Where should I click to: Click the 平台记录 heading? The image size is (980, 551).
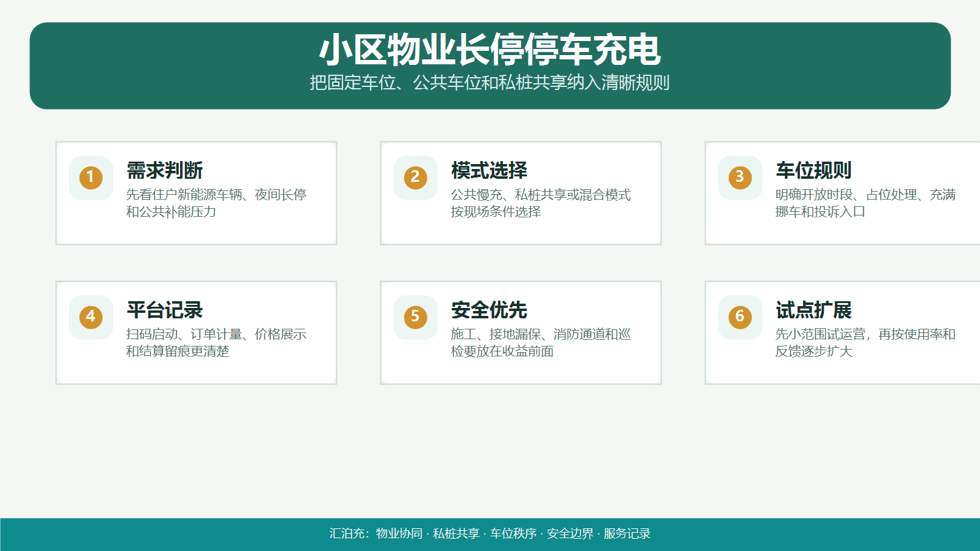click(164, 310)
